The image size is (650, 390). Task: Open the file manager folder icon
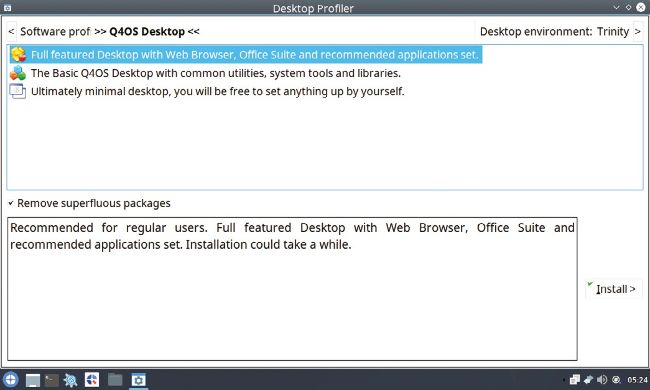click(x=115, y=379)
